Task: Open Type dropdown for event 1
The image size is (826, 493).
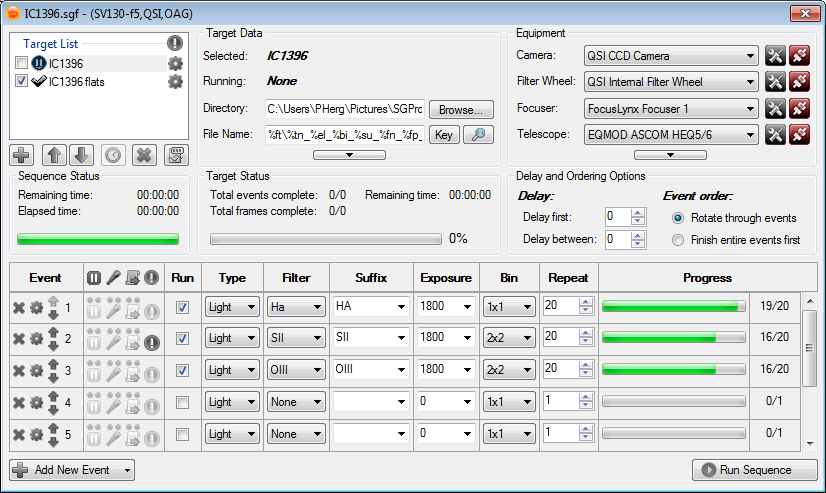Action: tap(232, 307)
